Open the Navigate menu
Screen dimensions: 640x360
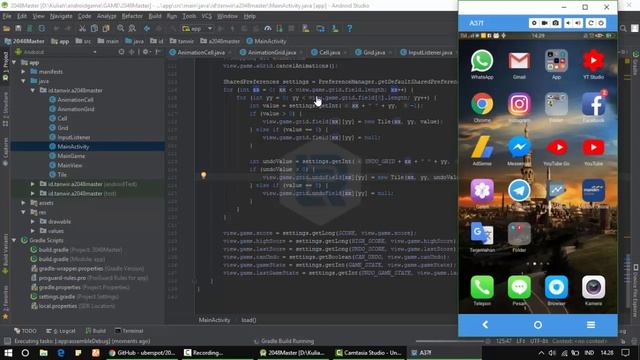tap(61, 16)
